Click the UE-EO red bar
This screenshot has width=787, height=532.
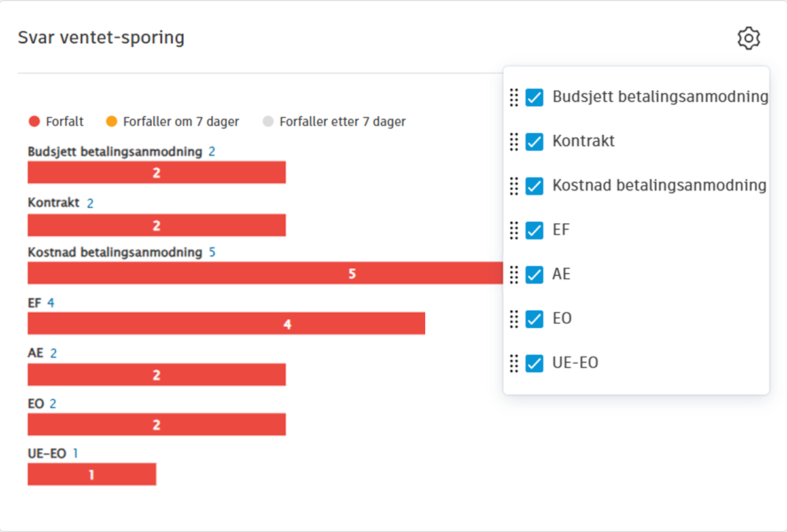(x=92, y=474)
